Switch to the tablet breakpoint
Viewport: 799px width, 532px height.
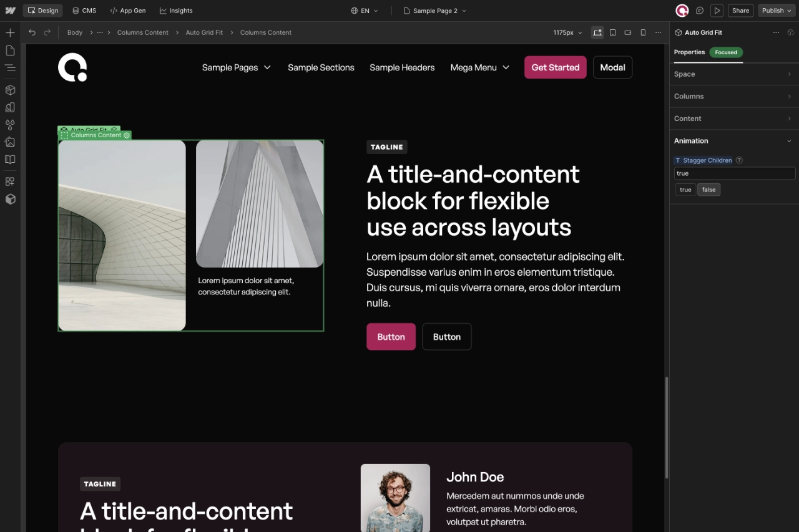pyautogui.click(x=612, y=32)
